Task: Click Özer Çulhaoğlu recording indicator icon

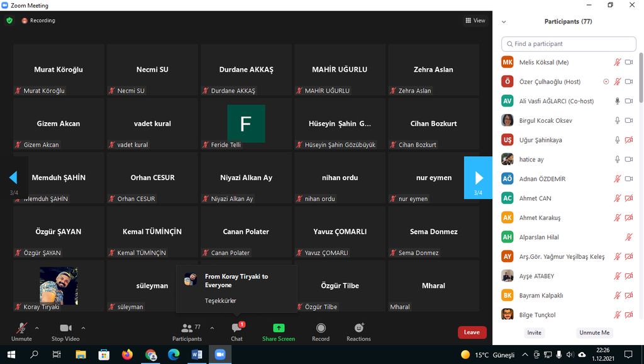Action: point(606,82)
